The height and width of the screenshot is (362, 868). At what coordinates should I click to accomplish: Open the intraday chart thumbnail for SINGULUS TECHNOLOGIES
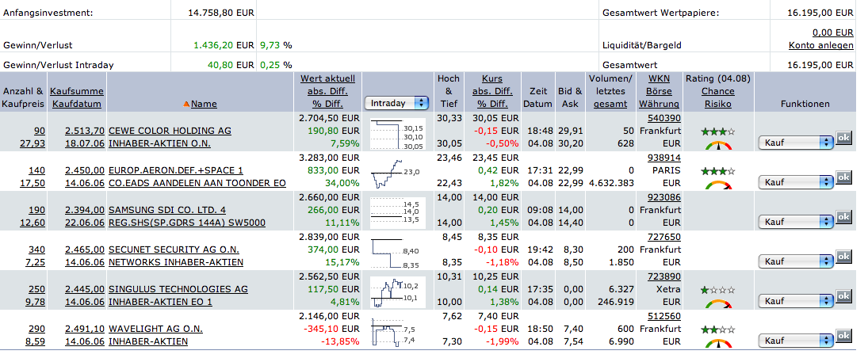[398, 292]
